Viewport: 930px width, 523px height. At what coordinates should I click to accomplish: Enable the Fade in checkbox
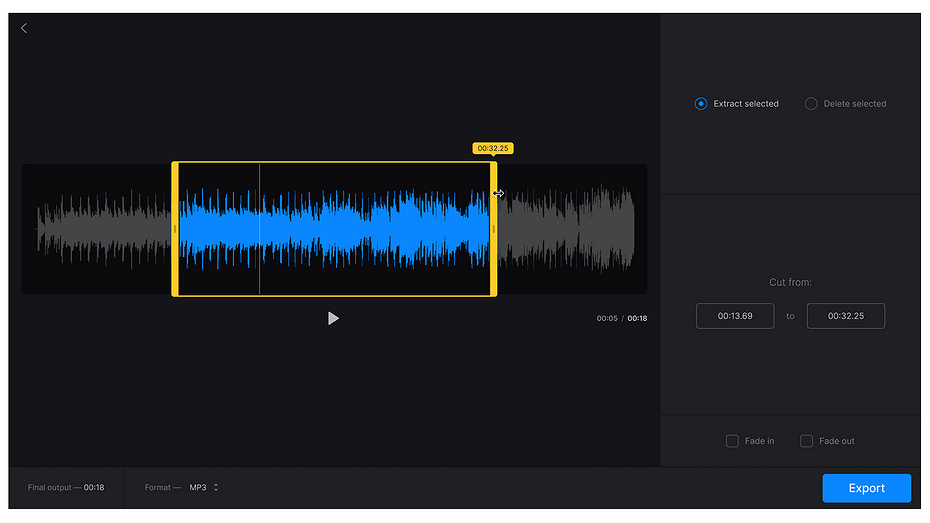click(732, 441)
